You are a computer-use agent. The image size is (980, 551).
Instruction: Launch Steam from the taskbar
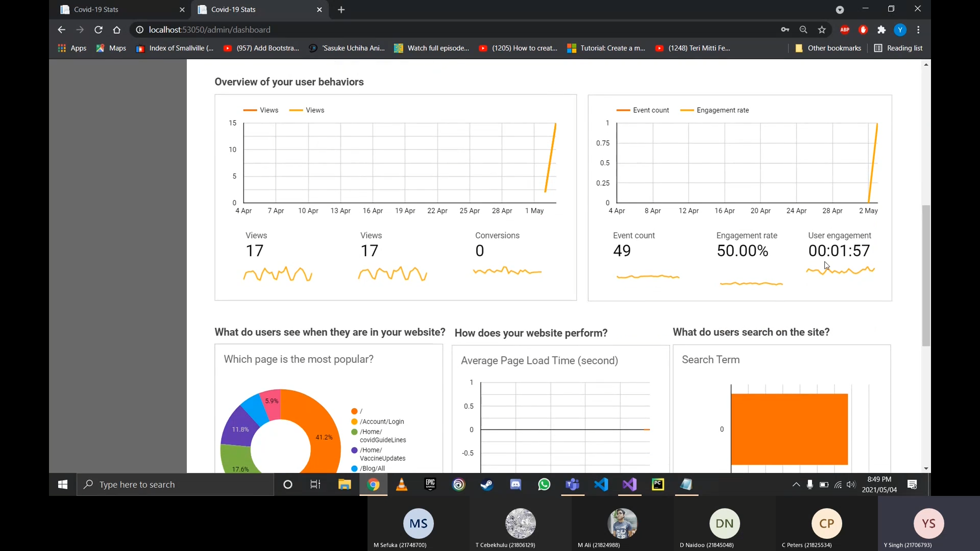point(487,485)
